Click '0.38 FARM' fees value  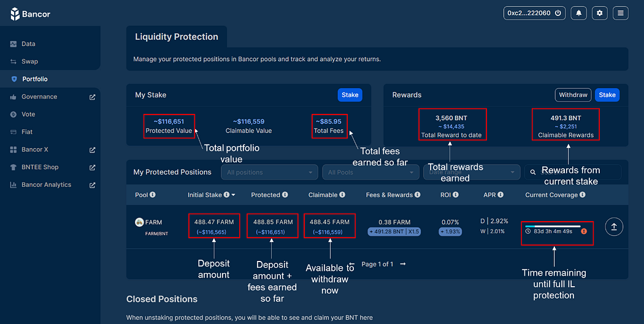[394, 222]
